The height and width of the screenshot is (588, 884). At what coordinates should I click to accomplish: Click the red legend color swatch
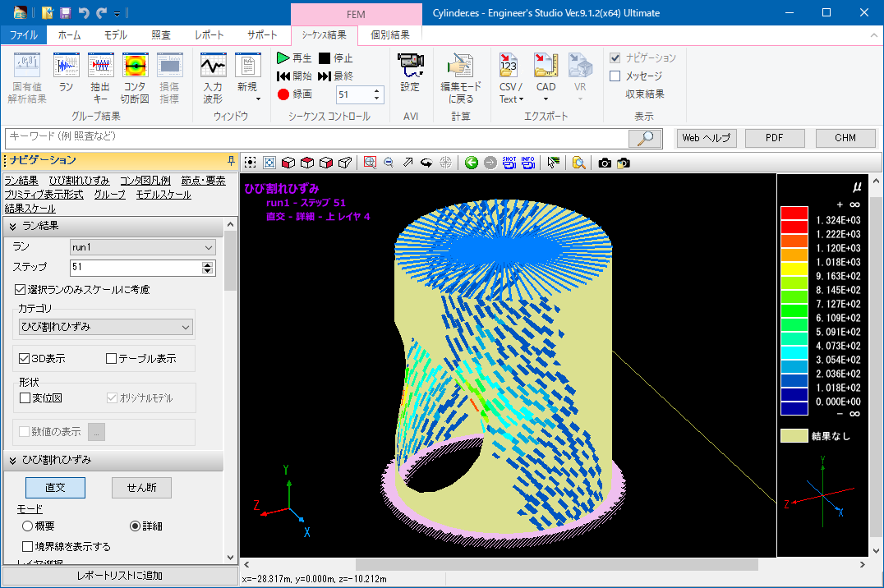pos(794,214)
